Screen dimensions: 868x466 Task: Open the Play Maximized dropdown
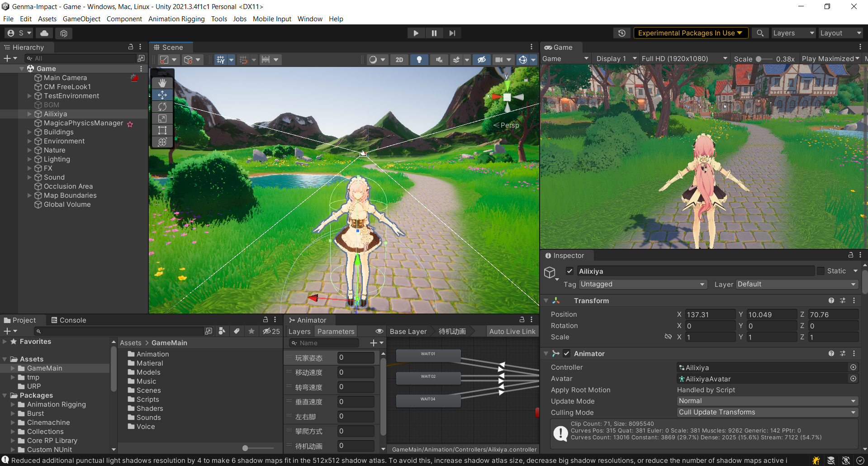click(x=830, y=59)
